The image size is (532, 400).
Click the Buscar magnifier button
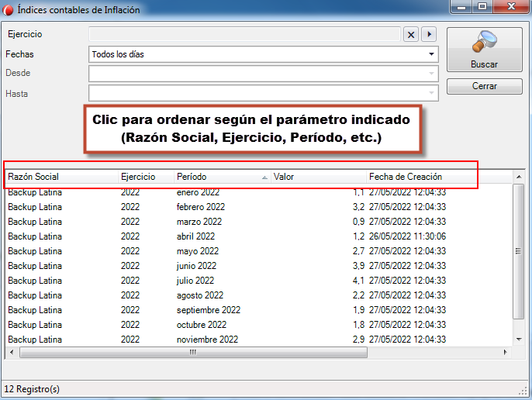pyautogui.click(x=484, y=50)
